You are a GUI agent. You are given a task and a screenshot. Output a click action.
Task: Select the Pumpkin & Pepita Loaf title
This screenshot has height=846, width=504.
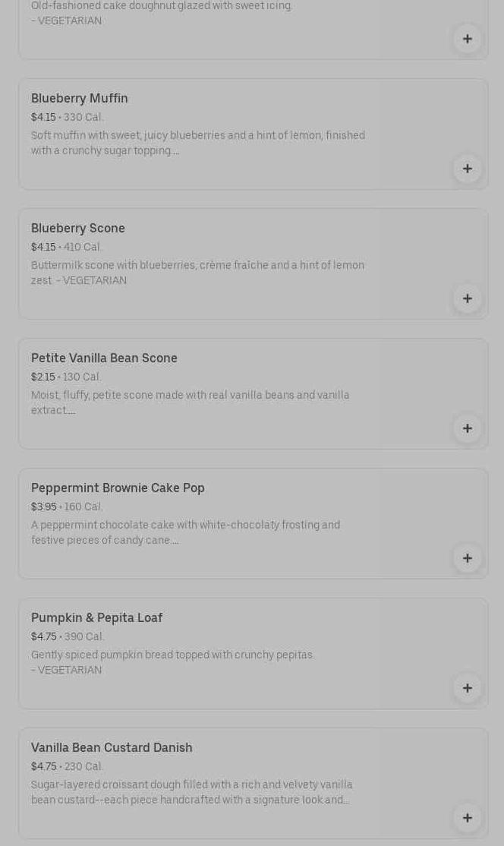coord(96,618)
